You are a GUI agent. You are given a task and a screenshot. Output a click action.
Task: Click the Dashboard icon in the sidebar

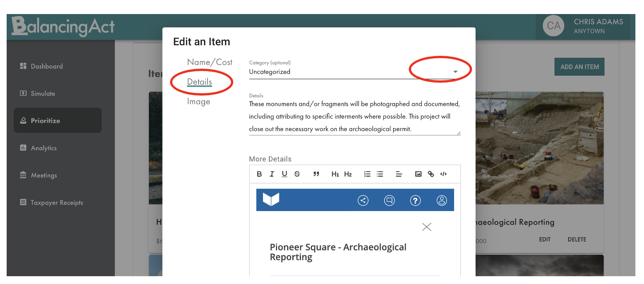click(x=23, y=66)
